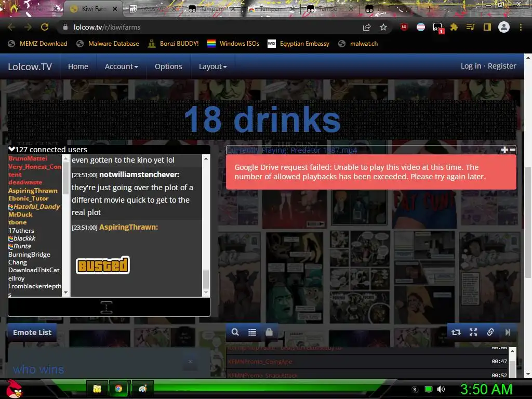
Task: Open the Account dropdown menu
Action: (121, 66)
